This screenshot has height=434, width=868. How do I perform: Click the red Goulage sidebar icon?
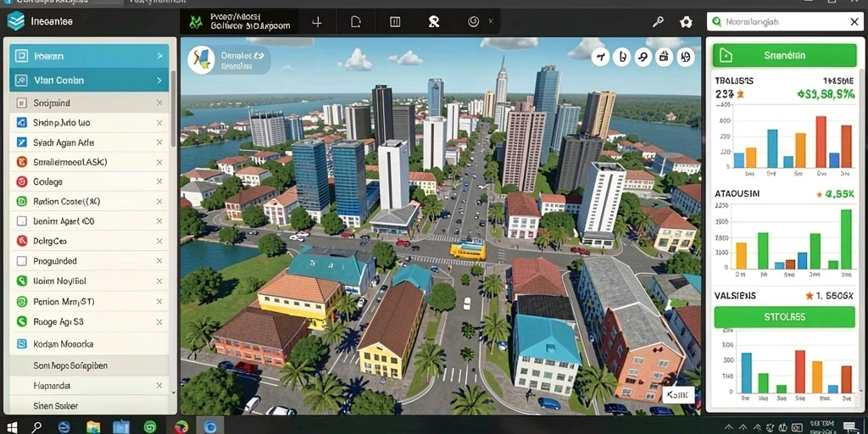21,181
